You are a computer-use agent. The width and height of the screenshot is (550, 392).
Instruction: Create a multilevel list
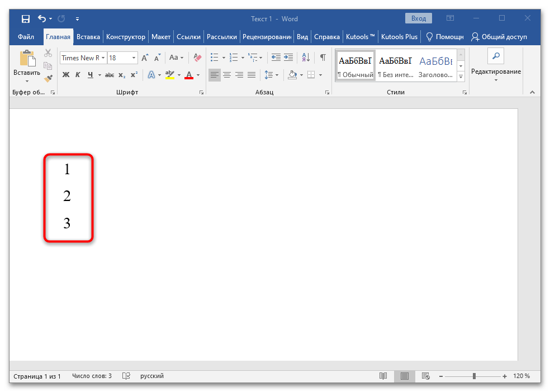tap(253, 58)
